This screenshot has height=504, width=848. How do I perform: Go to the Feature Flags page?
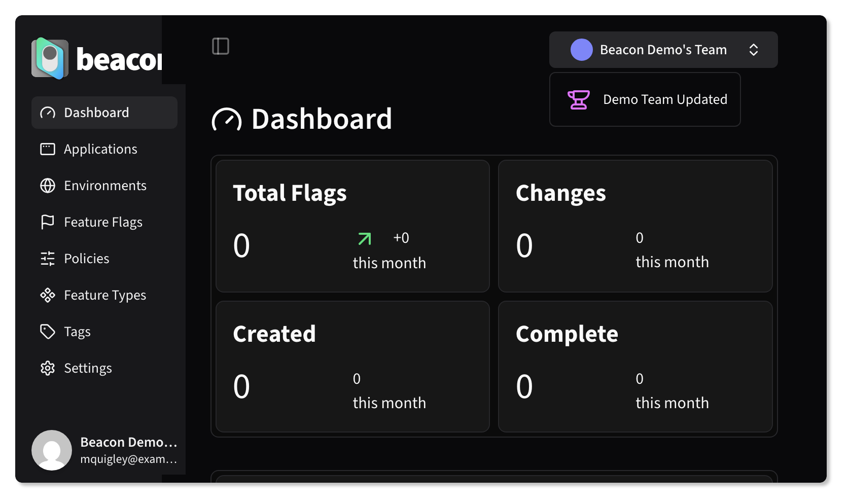pyautogui.click(x=103, y=222)
